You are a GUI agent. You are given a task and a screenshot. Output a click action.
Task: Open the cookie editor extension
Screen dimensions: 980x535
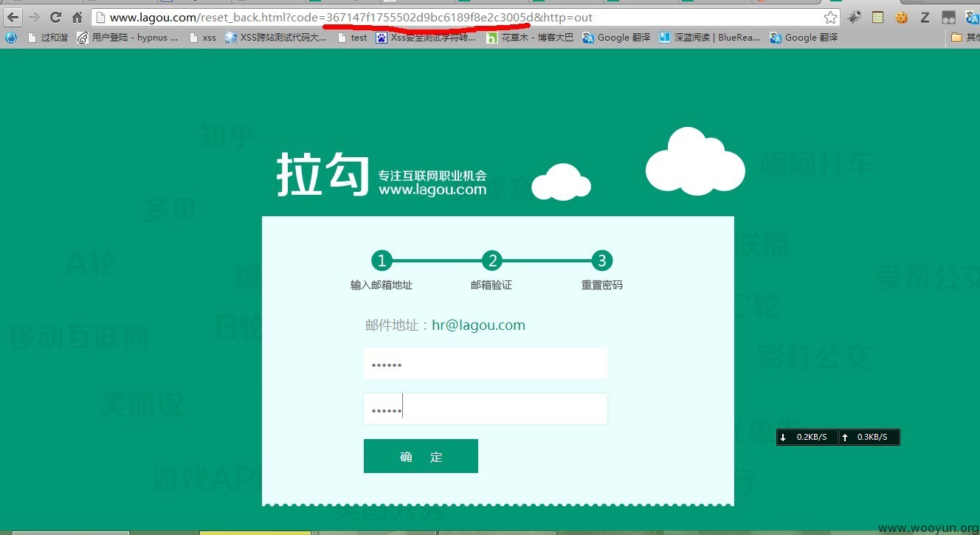coord(901,17)
